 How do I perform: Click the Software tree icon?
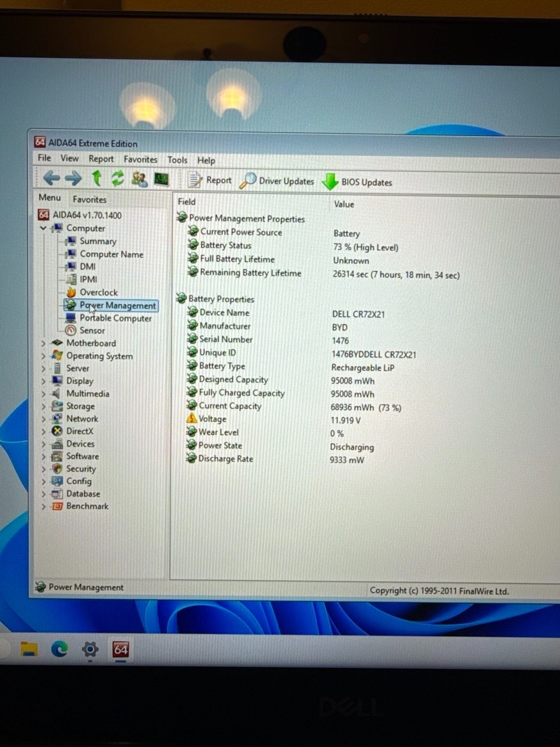[x=57, y=456]
